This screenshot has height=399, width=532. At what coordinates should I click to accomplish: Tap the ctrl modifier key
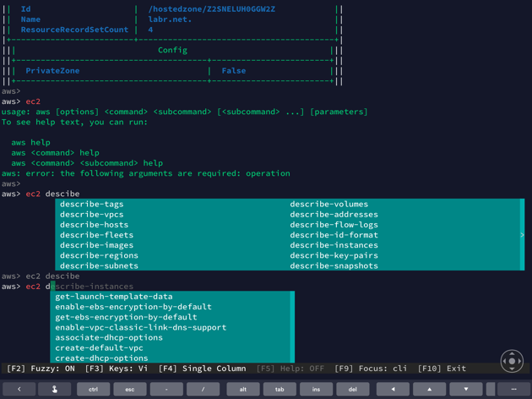point(93,389)
